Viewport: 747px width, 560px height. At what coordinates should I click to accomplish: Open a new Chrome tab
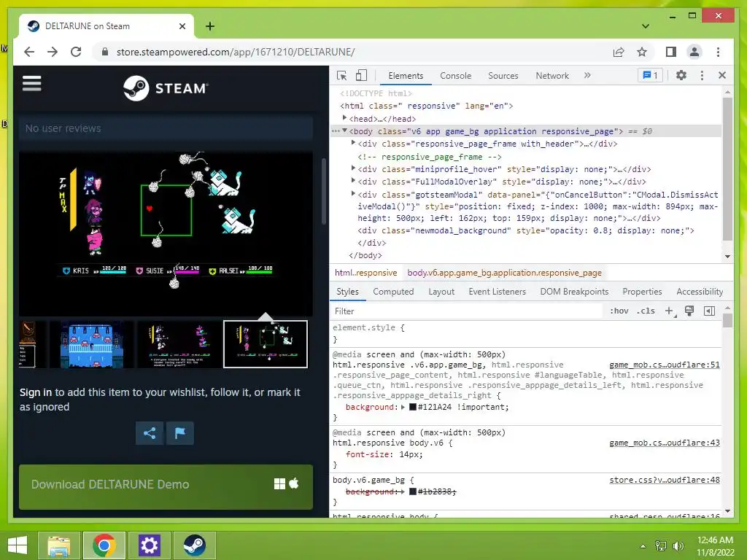tap(210, 26)
